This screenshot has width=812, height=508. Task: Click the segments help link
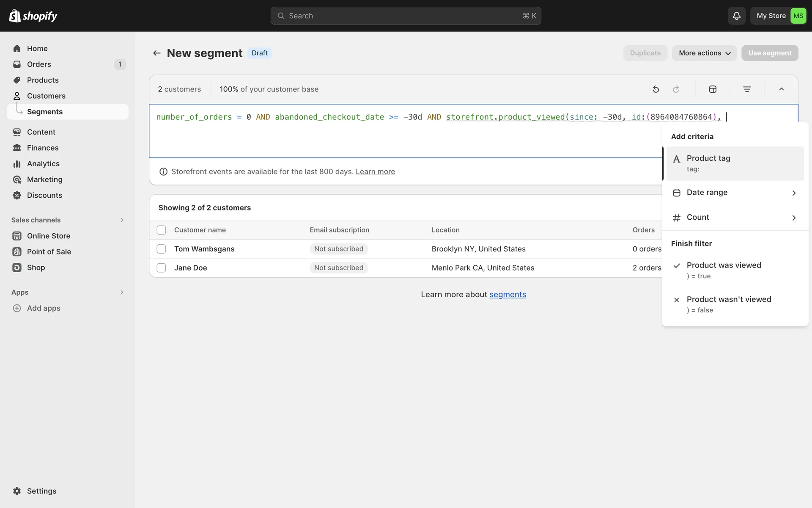507,295
